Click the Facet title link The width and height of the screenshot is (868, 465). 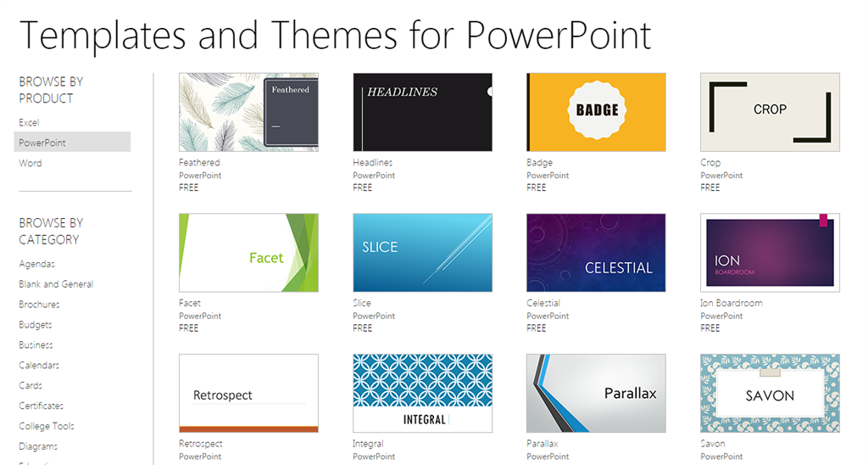click(189, 303)
